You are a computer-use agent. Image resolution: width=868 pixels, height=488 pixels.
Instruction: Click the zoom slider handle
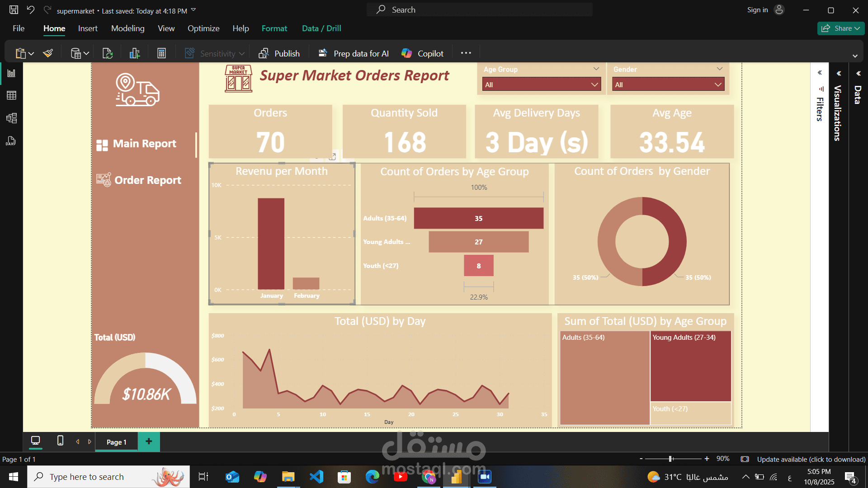[x=670, y=459]
